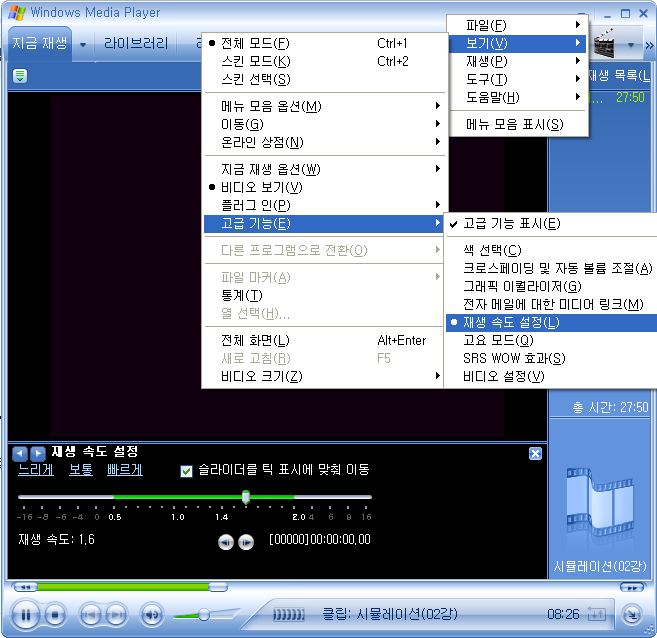The height and width of the screenshot is (638, 657).
Task: Select 비디오 보기(V) radio option
Action: click(323, 187)
